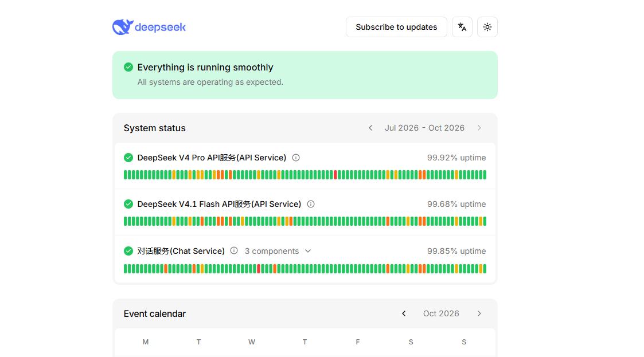Viewport: 644px width, 357px height.
Task: Click the red bar in V4 Pro uptime timeline
Action: tap(335, 175)
